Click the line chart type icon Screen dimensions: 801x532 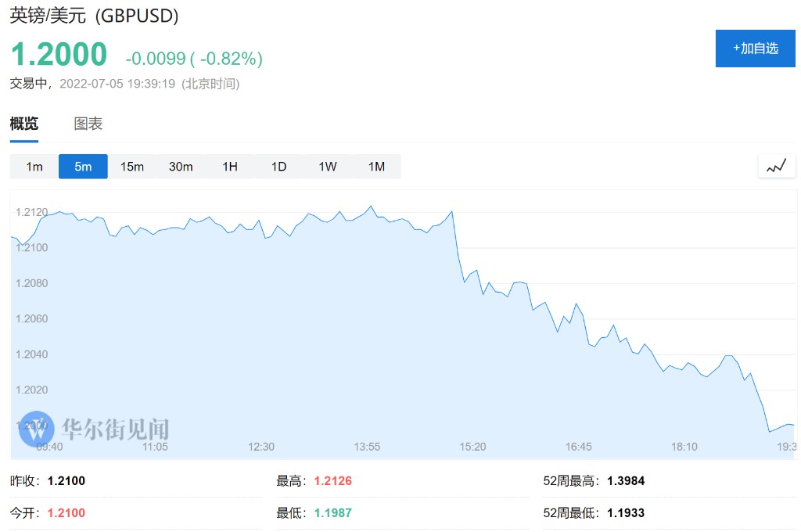[x=776, y=166]
